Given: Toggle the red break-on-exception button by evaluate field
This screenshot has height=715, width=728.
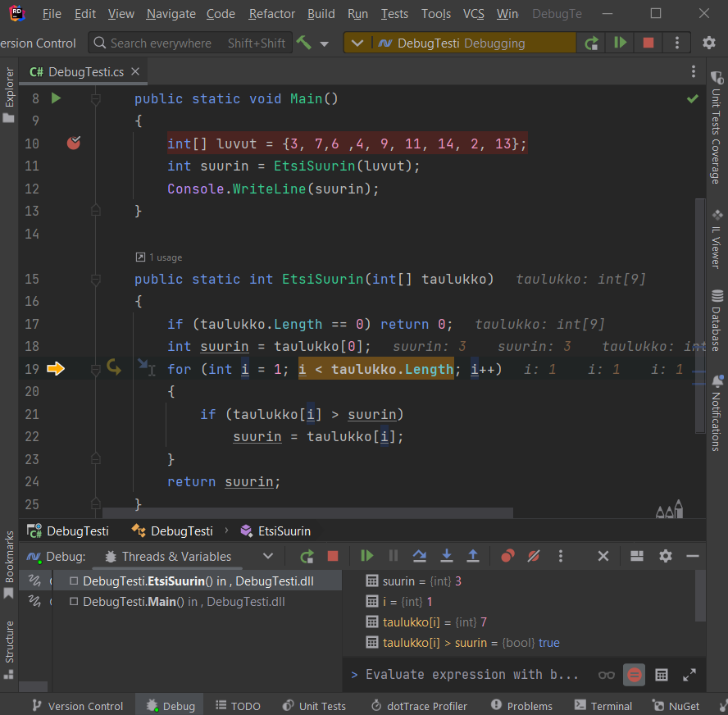Looking at the screenshot, I should [x=633, y=675].
